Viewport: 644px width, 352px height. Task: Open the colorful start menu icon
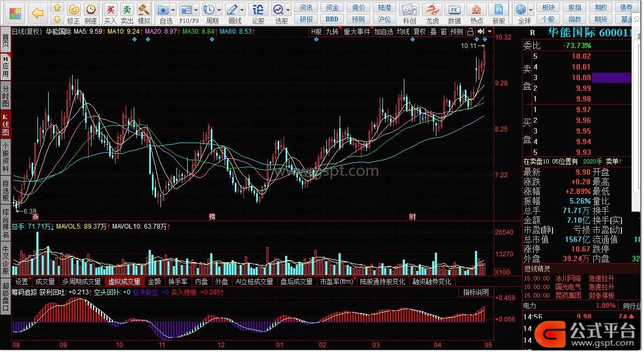point(15,12)
